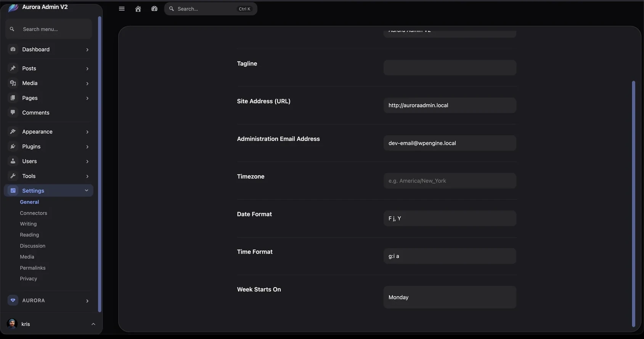Expand the Appearance menu chevron

pos(87,132)
